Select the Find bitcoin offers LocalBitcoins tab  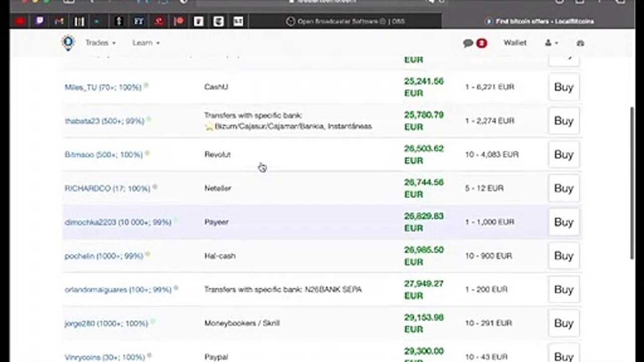[540, 21]
